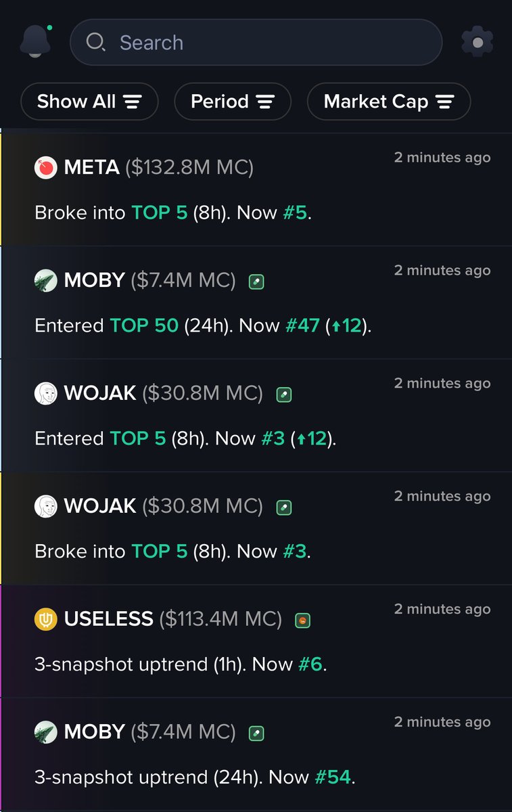
Task: Open the Period filter dropdown
Action: (x=233, y=101)
